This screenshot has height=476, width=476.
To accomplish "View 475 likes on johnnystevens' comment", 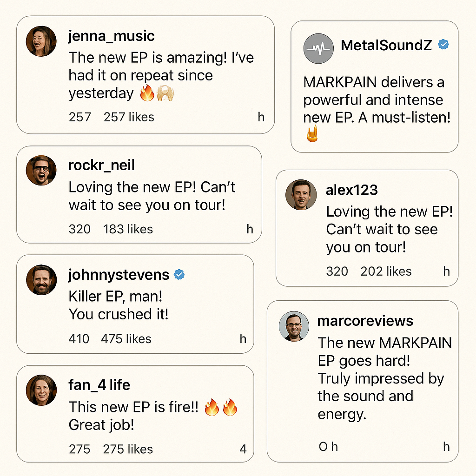I will point(126,339).
